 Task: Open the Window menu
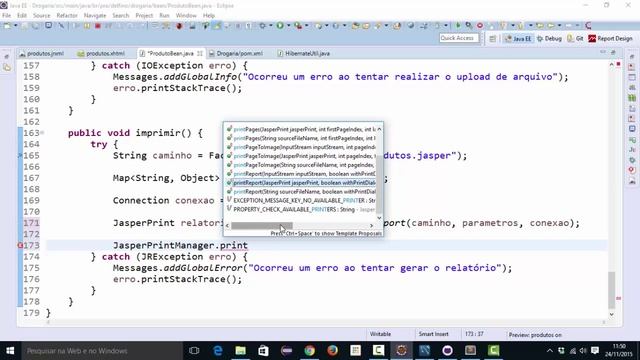[186, 16]
